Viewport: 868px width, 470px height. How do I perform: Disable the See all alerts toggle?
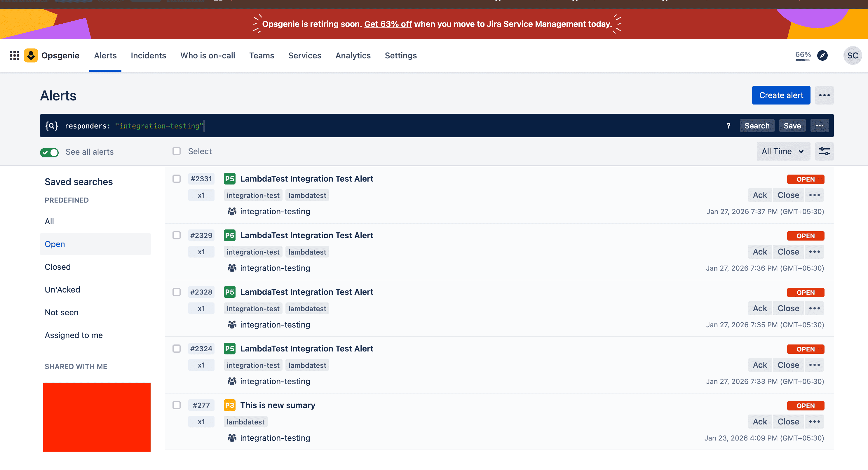[x=49, y=152]
